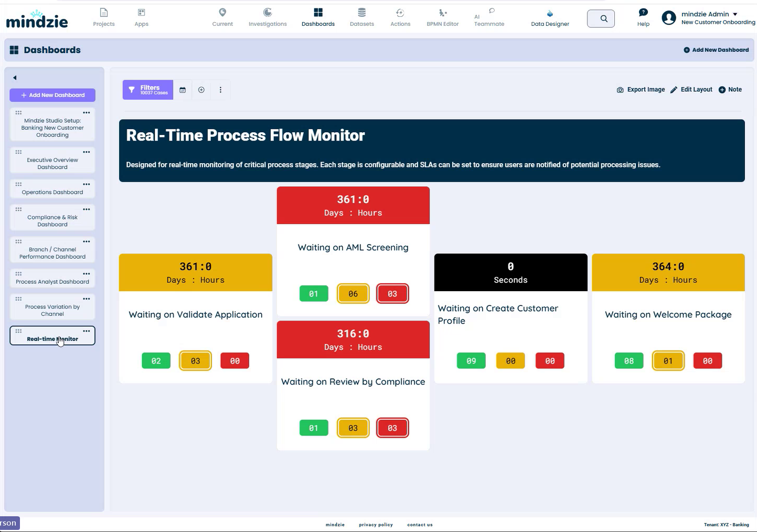Viewport: 757px width, 532px height.
Task: Click the mindzie footer link
Action: [335, 525]
